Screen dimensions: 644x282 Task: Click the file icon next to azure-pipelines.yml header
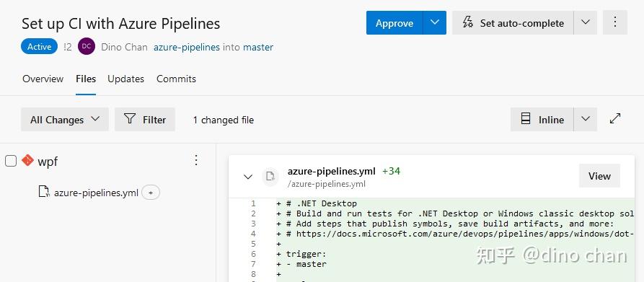click(270, 177)
